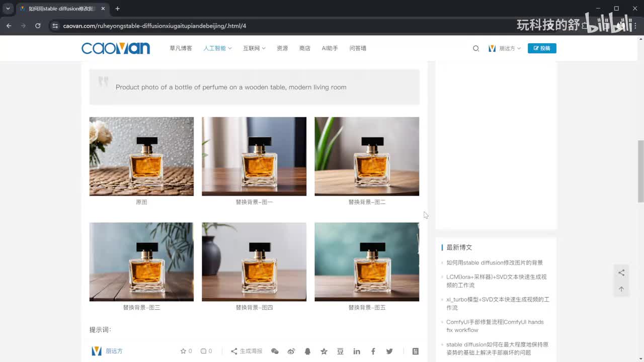This screenshot has height=362, width=644.
Task: Click the floating share icon on right edge
Action: pyautogui.click(x=621, y=273)
